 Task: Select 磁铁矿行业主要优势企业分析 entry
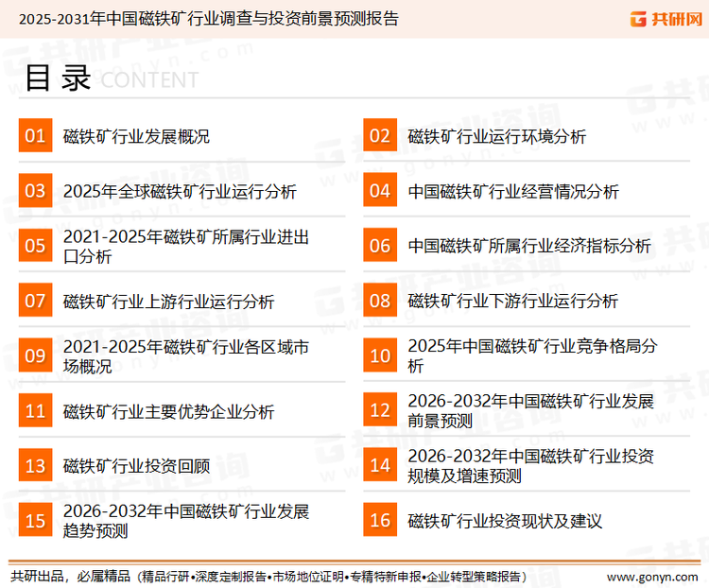point(168,411)
